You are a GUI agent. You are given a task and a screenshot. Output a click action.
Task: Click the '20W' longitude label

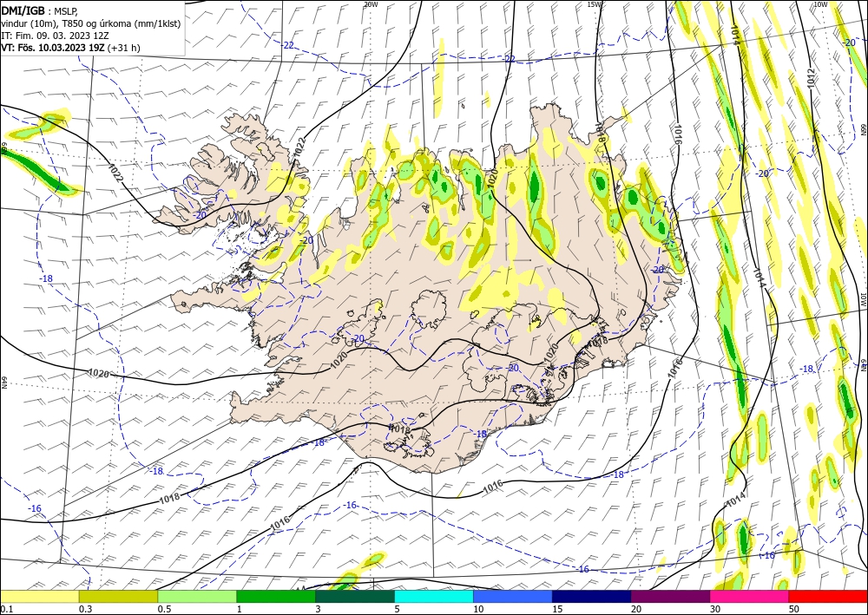tap(371, 4)
